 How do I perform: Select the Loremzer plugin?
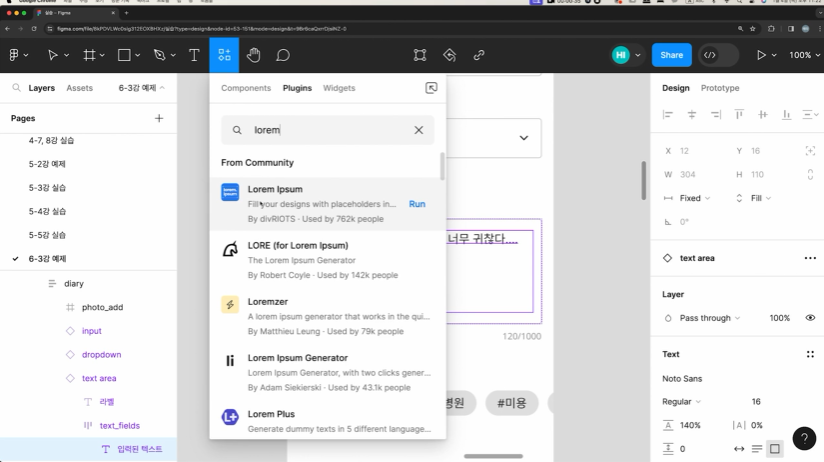pos(328,316)
